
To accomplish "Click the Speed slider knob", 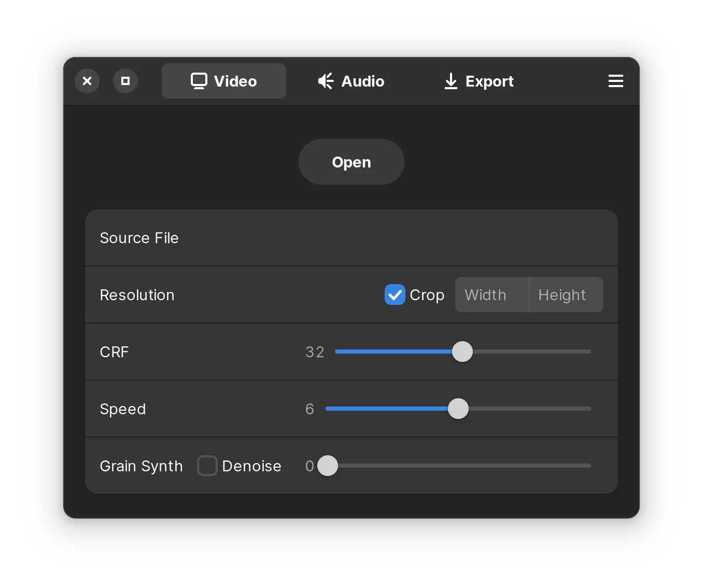I will (458, 409).
